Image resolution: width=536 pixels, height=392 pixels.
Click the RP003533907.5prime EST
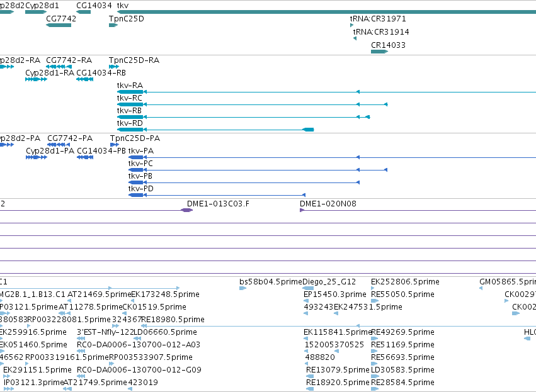tap(111, 364)
